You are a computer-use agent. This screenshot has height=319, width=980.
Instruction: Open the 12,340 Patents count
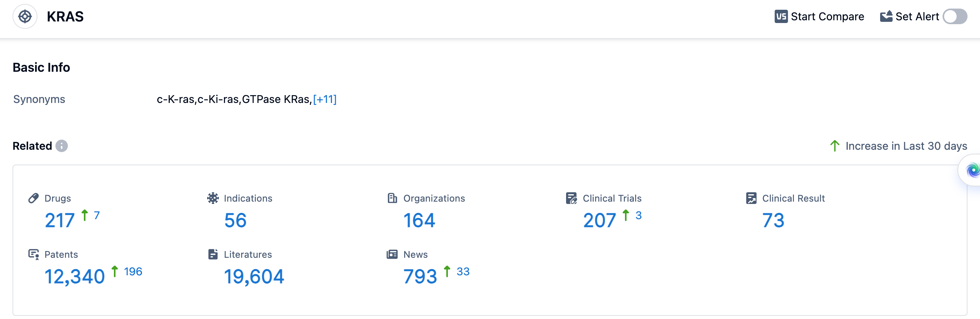[x=75, y=277]
